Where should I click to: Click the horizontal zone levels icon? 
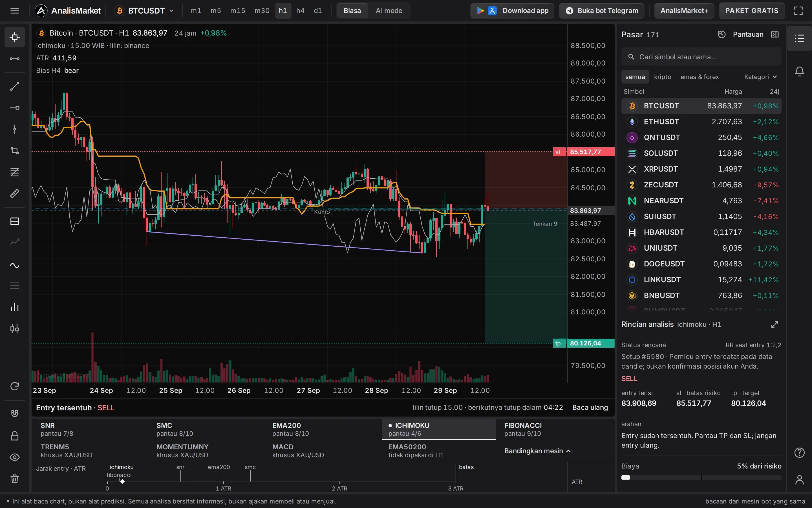(14, 221)
